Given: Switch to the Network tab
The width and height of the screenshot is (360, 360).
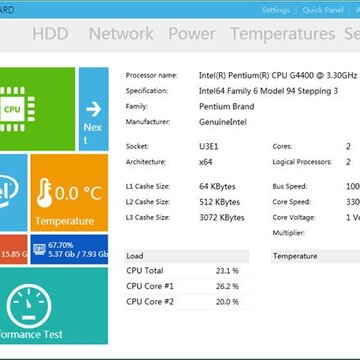Looking at the screenshot, I should click(x=121, y=34).
